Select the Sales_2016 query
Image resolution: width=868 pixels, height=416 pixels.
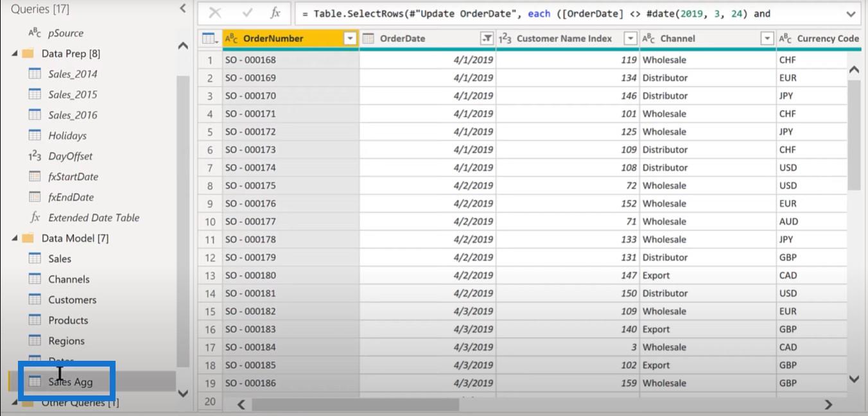click(73, 115)
